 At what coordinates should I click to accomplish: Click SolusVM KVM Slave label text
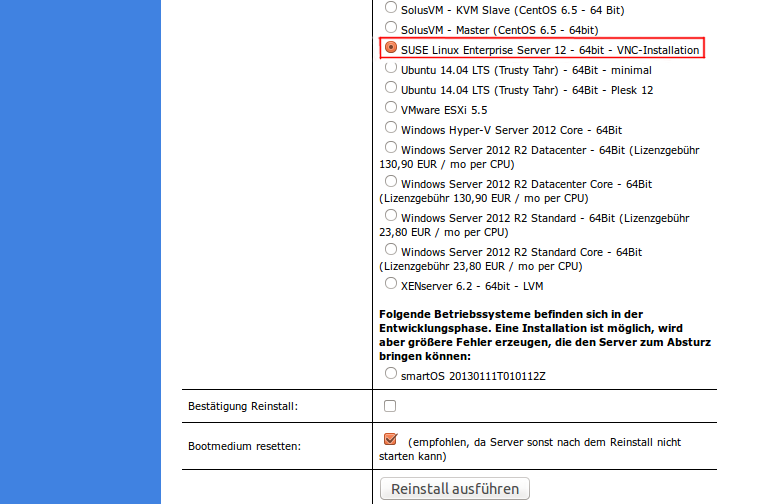pos(513,10)
